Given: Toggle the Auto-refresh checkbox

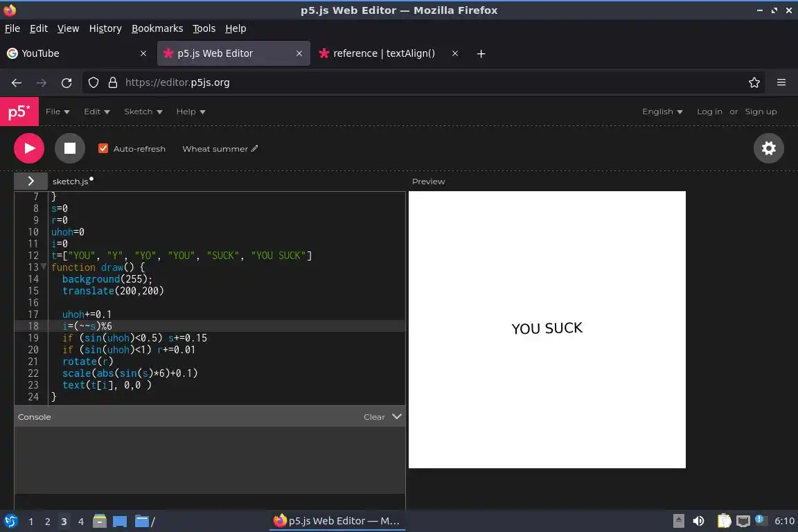Looking at the screenshot, I should point(103,148).
